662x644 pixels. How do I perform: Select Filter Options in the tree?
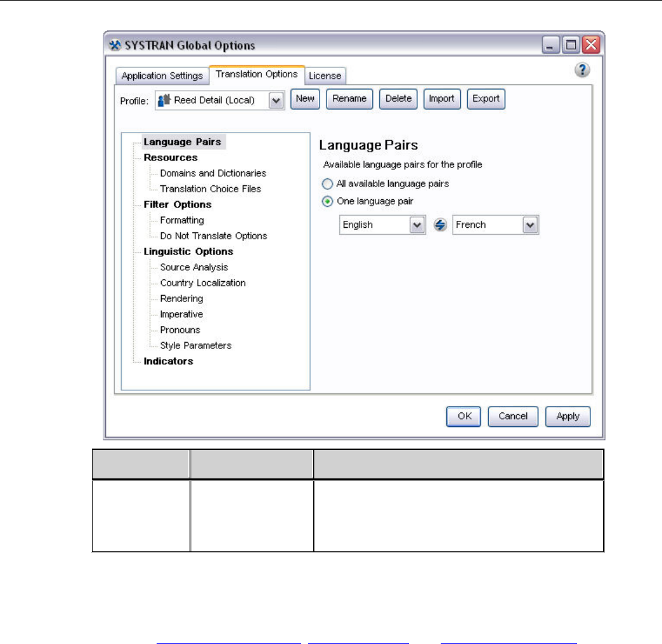178,204
